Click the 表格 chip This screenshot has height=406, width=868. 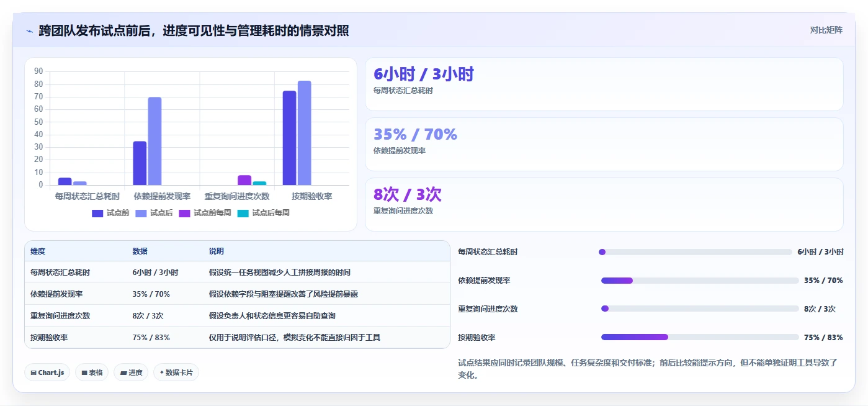92,372
